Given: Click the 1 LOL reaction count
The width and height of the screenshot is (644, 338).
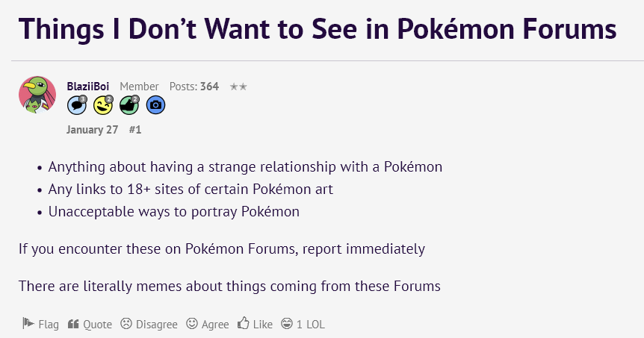Looking at the screenshot, I should pyautogui.click(x=311, y=324).
